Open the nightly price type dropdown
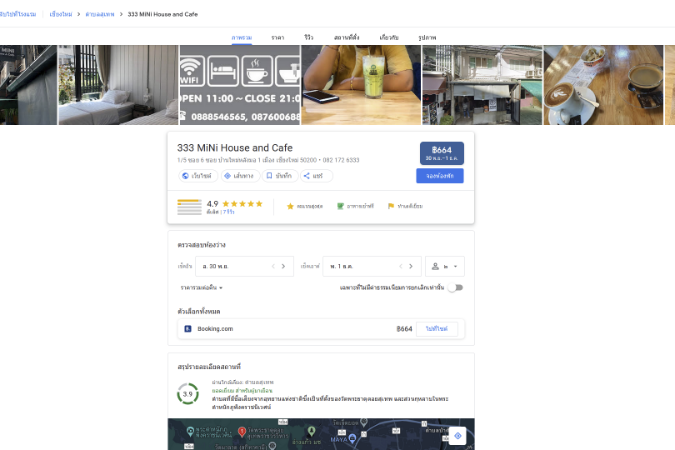Viewport: 675px width, 450px height. point(201,287)
